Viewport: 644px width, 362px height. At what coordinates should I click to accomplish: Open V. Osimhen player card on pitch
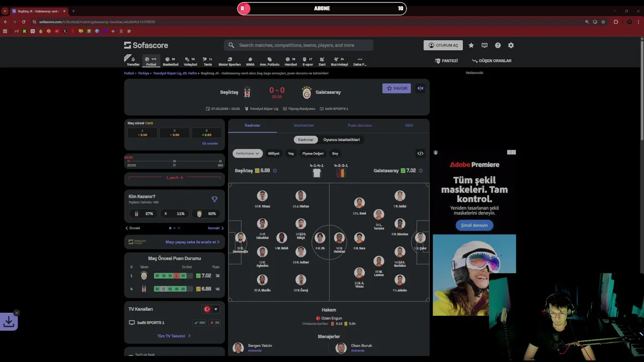(339, 242)
